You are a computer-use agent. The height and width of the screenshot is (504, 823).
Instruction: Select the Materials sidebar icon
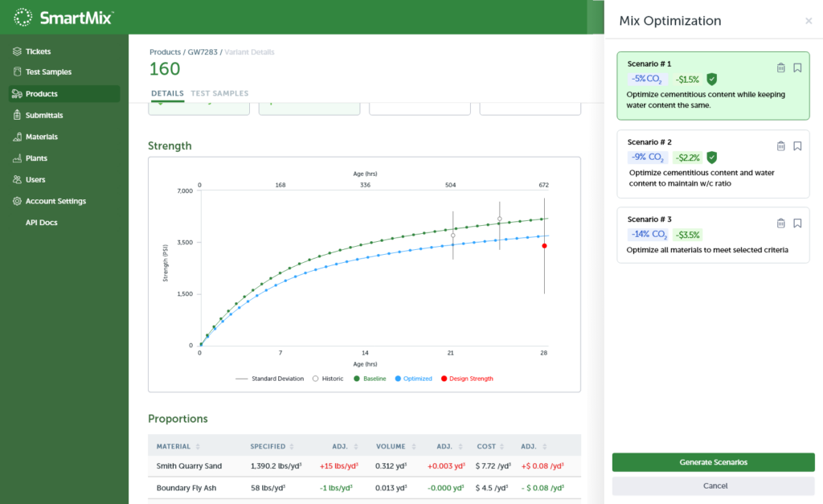17,136
